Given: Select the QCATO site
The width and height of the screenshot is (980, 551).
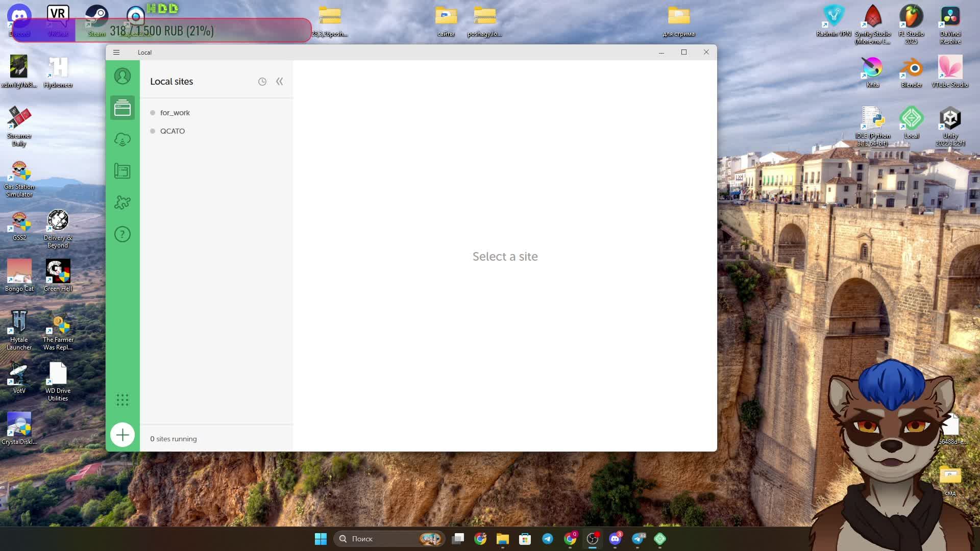Looking at the screenshot, I should pyautogui.click(x=173, y=131).
